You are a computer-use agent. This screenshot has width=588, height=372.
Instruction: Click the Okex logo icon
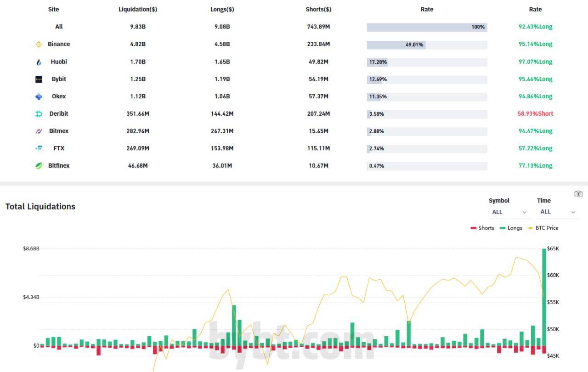[39, 97]
